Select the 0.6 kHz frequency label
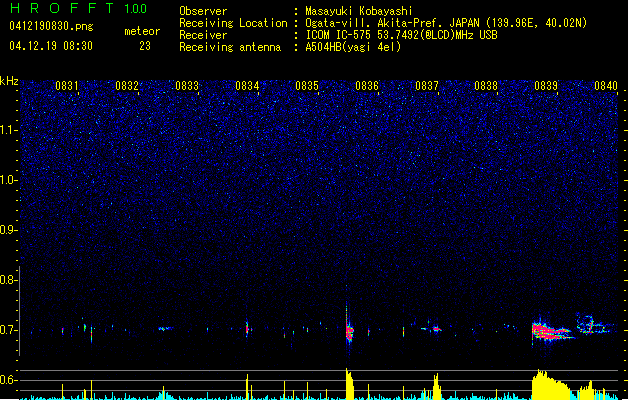Screen dimensions: 629x400 pyautogui.click(x=8, y=380)
